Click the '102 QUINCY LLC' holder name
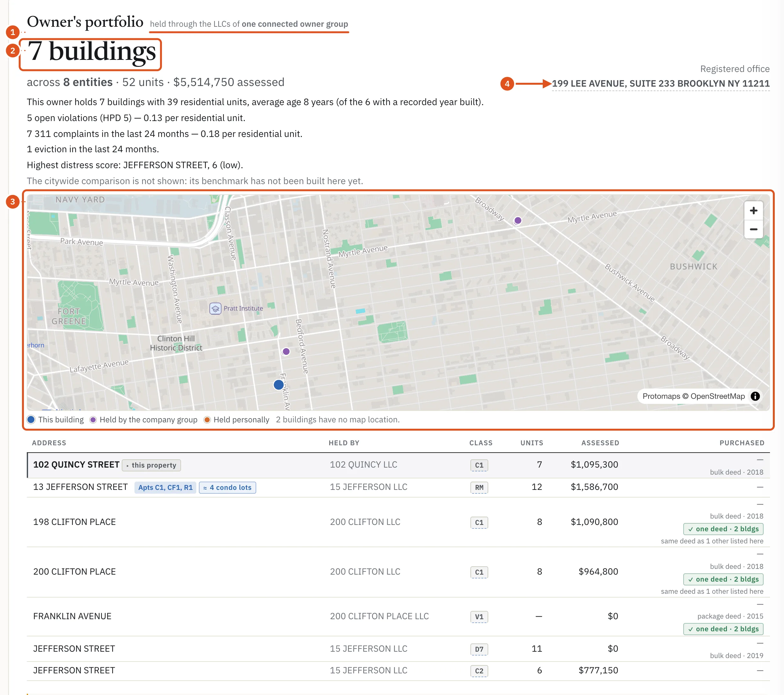The image size is (784, 695). tap(363, 465)
